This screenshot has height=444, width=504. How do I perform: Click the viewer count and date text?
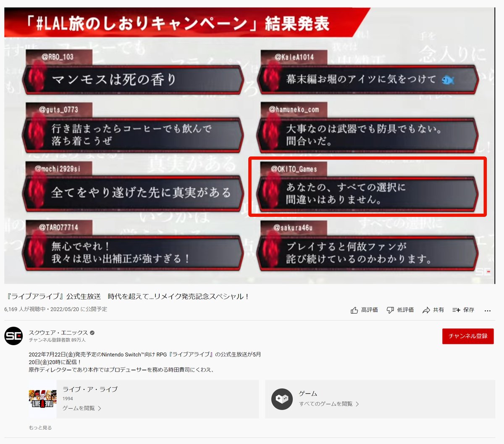tap(55, 309)
